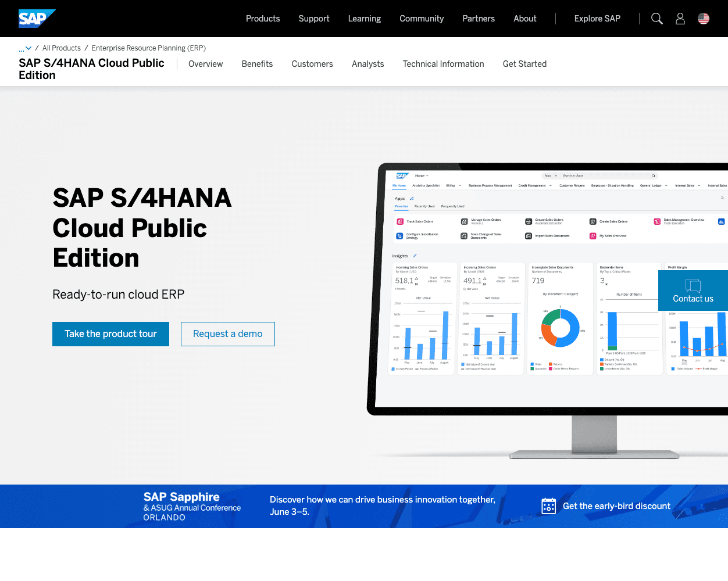
Task: Open the Community menu
Action: click(x=422, y=19)
